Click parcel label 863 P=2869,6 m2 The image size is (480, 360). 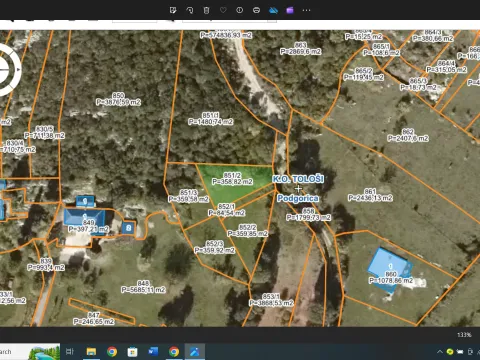pos(300,48)
